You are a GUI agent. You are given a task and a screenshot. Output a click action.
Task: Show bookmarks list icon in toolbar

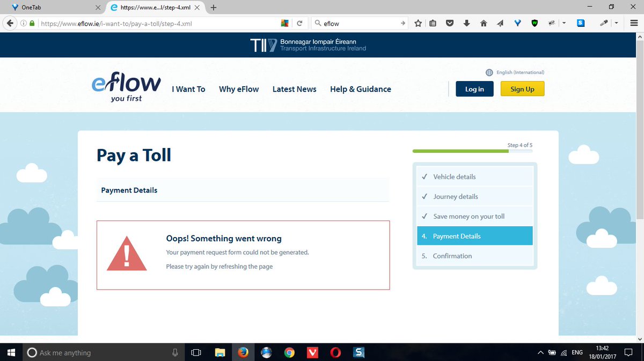click(x=433, y=24)
